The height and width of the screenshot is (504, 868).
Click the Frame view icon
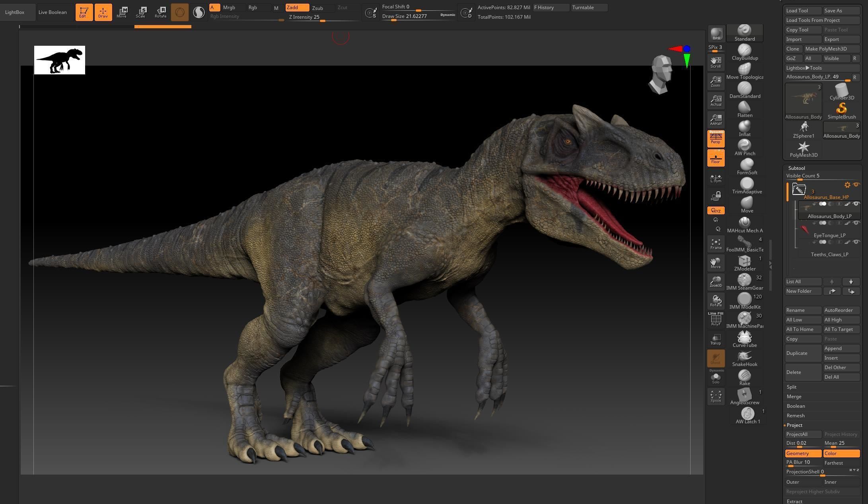pos(716,244)
